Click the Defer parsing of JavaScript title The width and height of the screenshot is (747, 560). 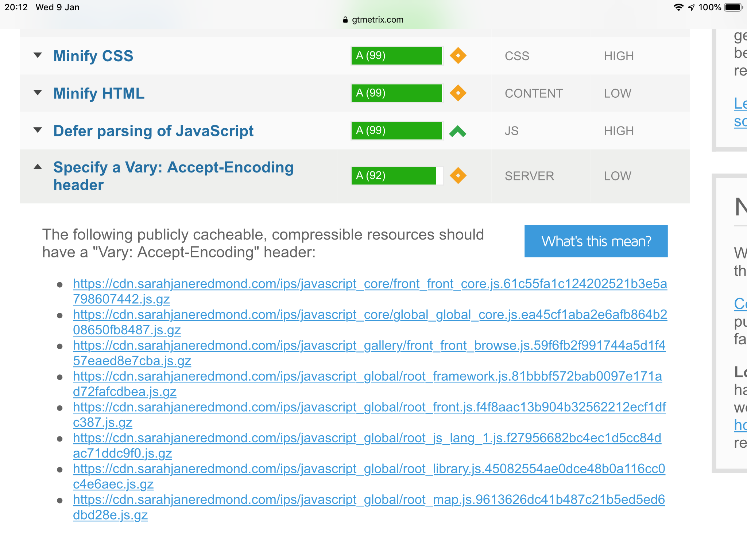click(153, 131)
